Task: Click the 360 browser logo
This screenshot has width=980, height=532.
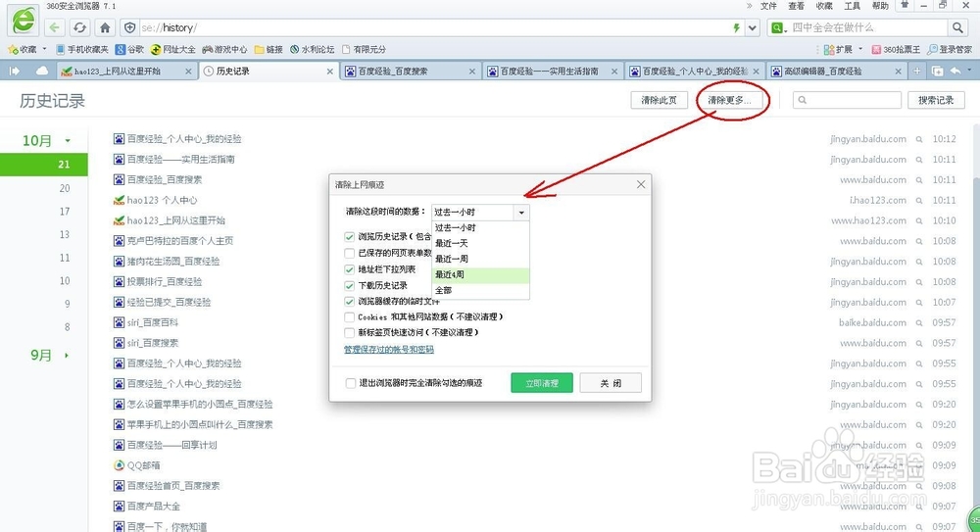Action: 24,21
